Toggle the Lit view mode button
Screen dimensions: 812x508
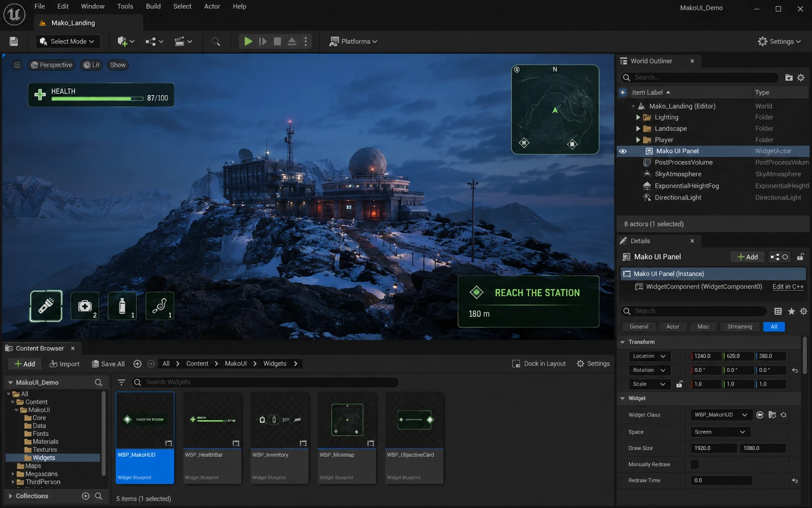click(x=92, y=65)
